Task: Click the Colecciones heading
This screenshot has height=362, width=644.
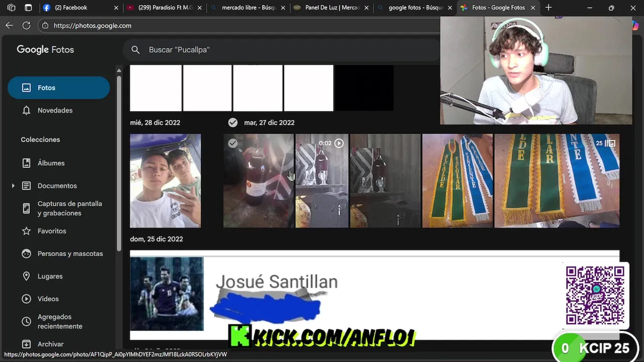Action: click(40, 140)
